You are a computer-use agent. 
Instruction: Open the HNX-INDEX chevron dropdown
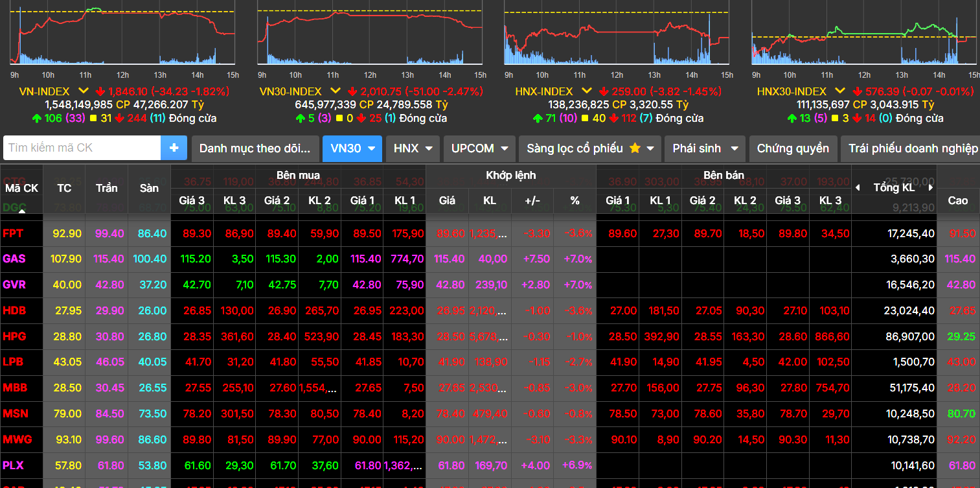point(586,91)
